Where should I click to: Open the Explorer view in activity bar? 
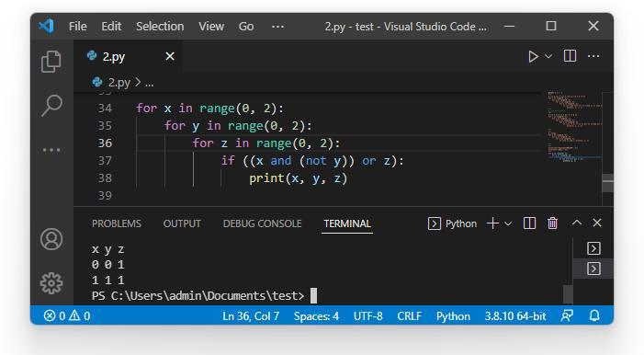(51, 62)
